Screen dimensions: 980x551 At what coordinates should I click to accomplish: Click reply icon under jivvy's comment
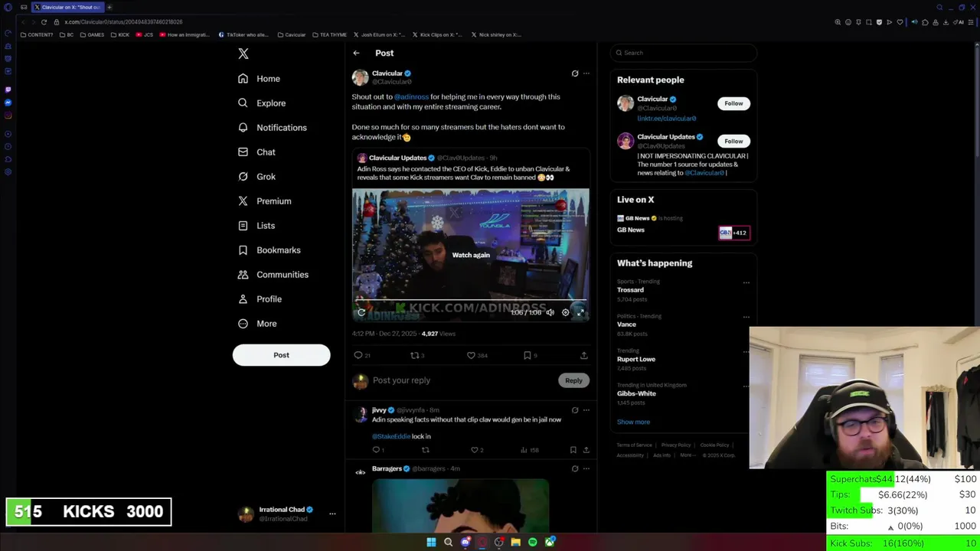coord(376,450)
